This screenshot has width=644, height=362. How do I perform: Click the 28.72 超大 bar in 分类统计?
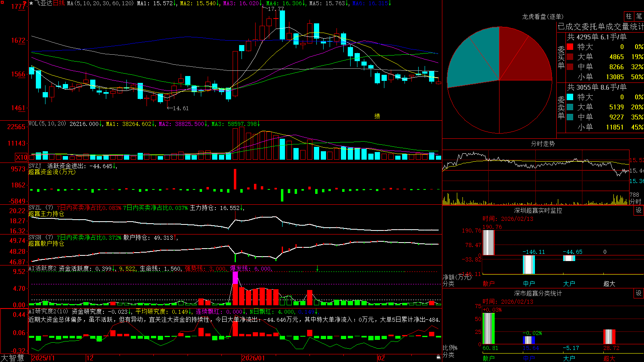pyautogui.click(x=609, y=337)
